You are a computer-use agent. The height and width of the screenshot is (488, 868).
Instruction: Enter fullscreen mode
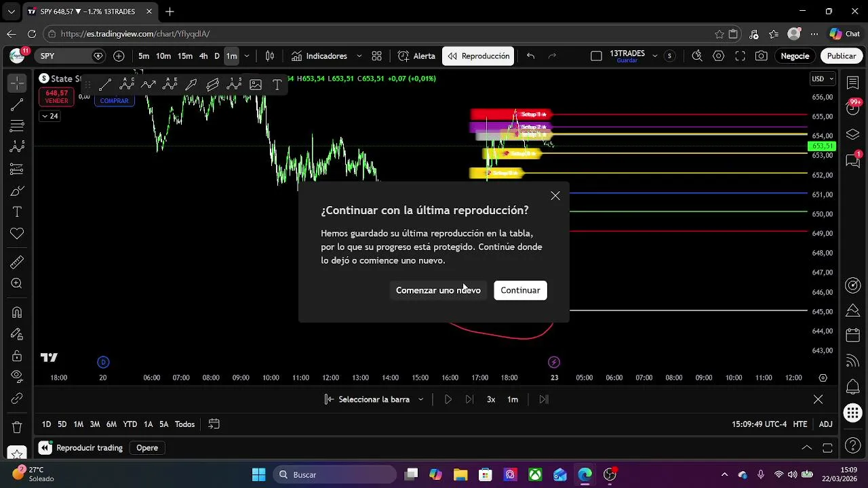coord(741,56)
